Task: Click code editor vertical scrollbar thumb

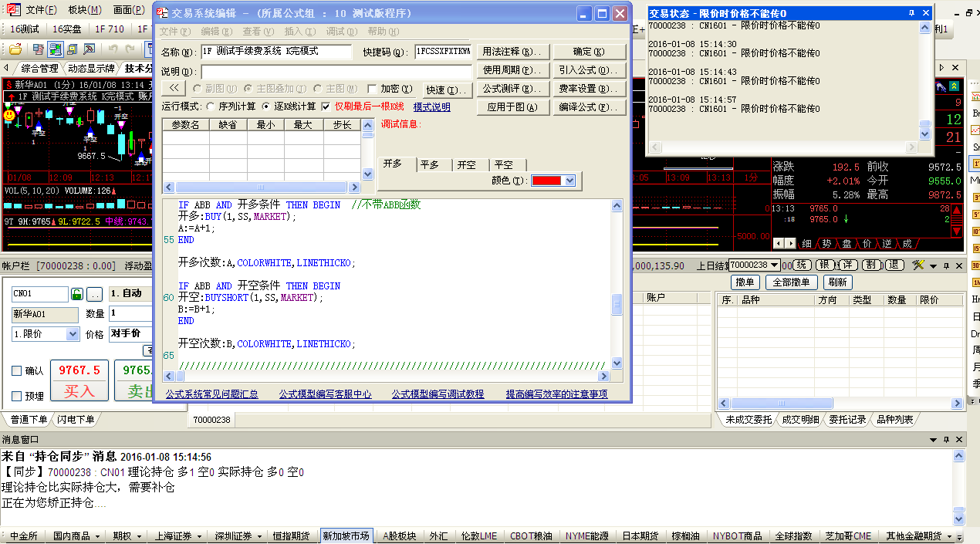Action: 617,305
